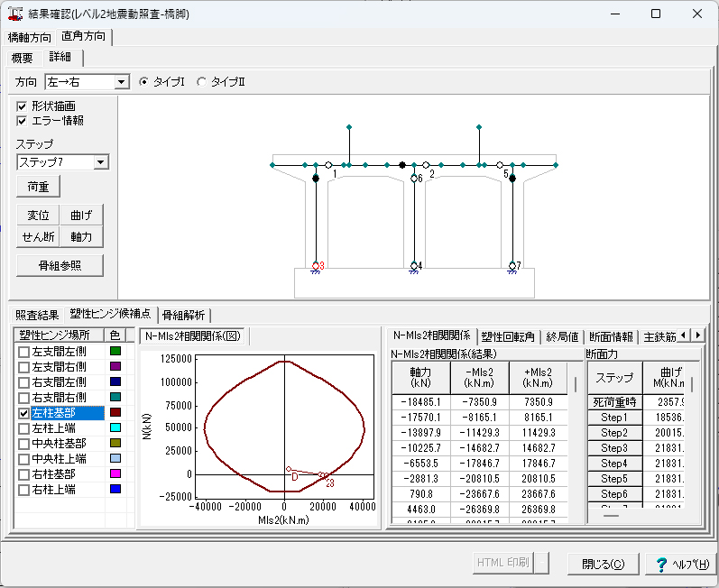The width and height of the screenshot is (719, 588).
Task: Click red hinge node 3 in diagram
Action: pyautogui.click(x=316, y=265)
